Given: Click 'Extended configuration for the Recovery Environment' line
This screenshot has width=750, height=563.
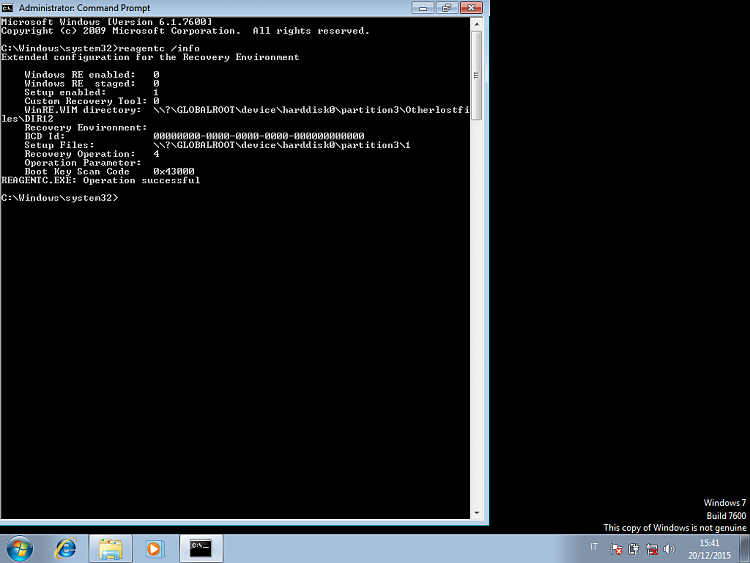Looking at the screenshot, I should tap(150, 57).
